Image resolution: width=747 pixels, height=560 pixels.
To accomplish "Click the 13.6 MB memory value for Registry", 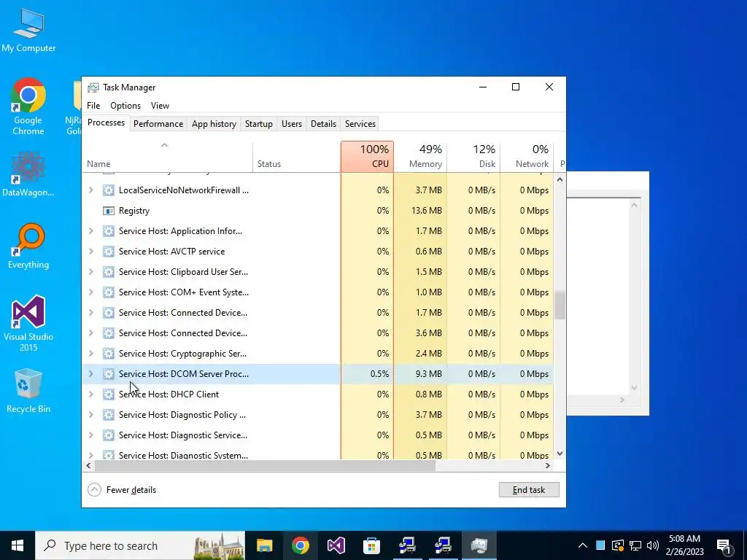I will click(426, 211).
